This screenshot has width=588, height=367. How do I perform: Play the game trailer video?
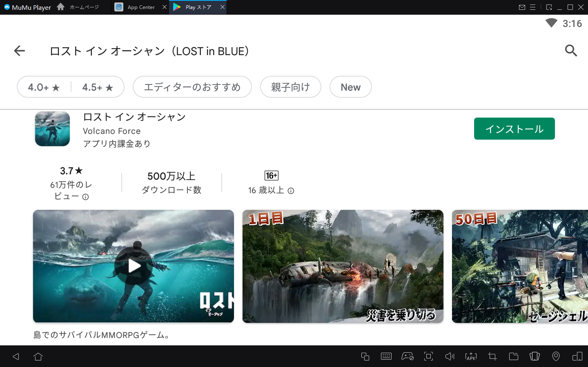click(134, 266)
